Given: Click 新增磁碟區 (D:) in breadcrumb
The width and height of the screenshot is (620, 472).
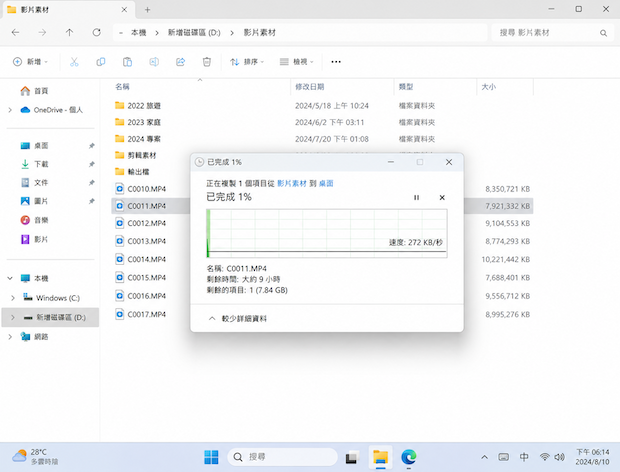Looking at the screenshot, I should (x=194, y=33).
